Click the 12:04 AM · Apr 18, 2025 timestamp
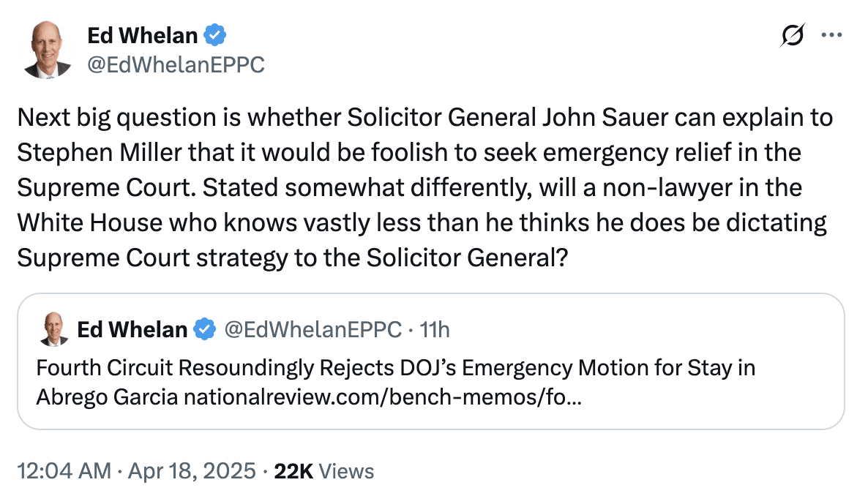Image resolution: width=868 pixels, height=496 pixels. (x=136, y=471)
